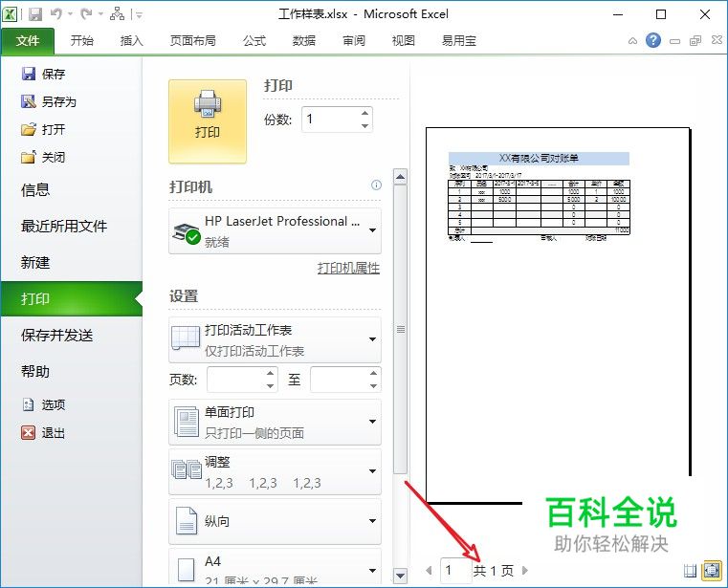Switch to the Formulas (公式) tab
Image resolution: width=728 pixels, height=588 pixels.
tap(254, 41)
